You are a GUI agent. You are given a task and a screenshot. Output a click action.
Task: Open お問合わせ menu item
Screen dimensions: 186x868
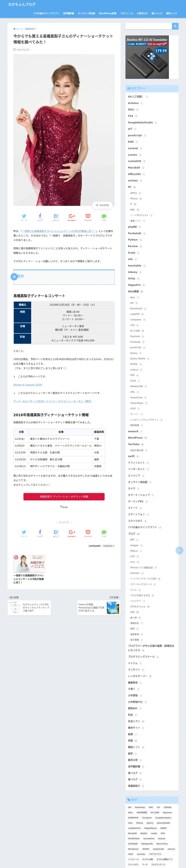(142, 13)
